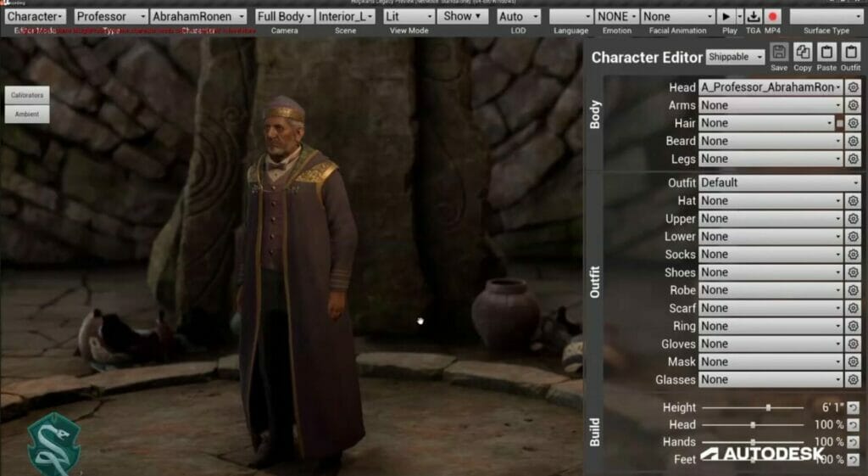
Task: Adjust the Hands scale slider handle
Action: click(x=753, y=442)
